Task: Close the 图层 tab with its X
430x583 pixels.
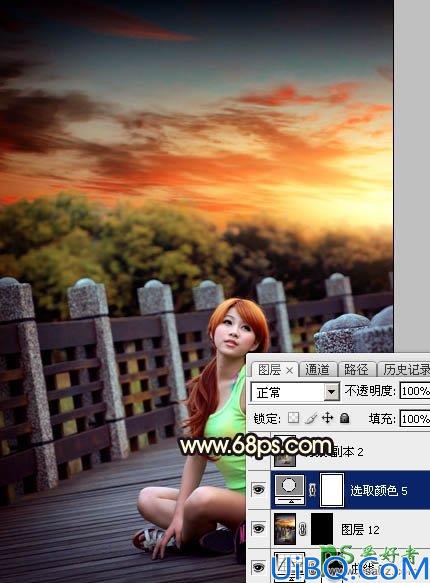Action: 290,370
